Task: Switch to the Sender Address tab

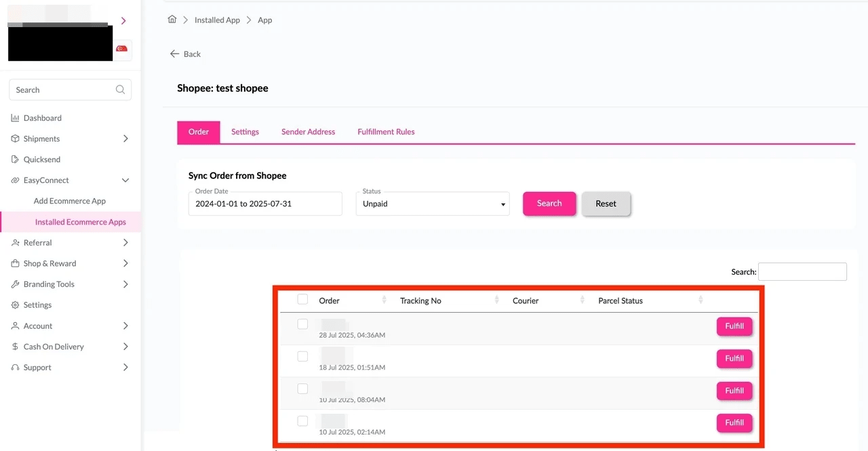Action: point(308,132)
